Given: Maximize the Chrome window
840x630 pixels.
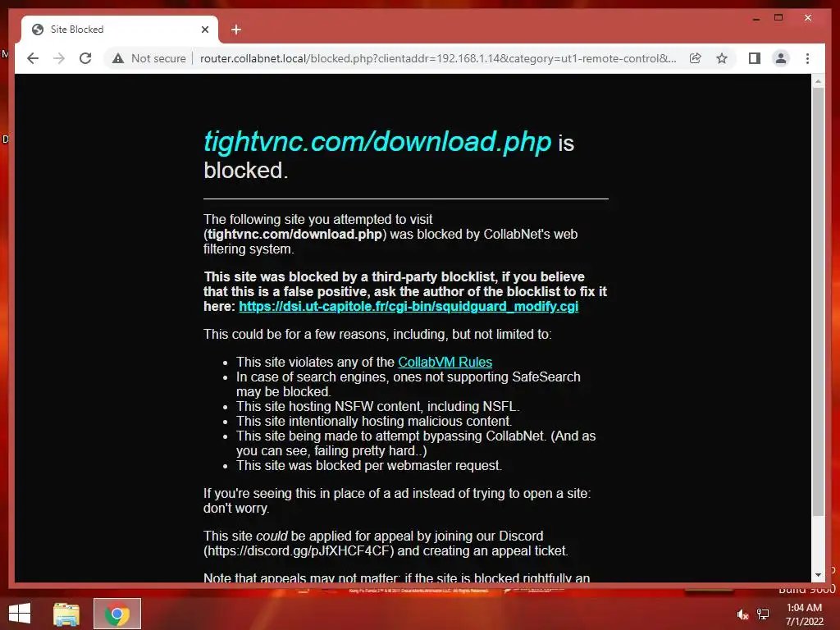Looking at the screenshot, I should pos(778,18).
